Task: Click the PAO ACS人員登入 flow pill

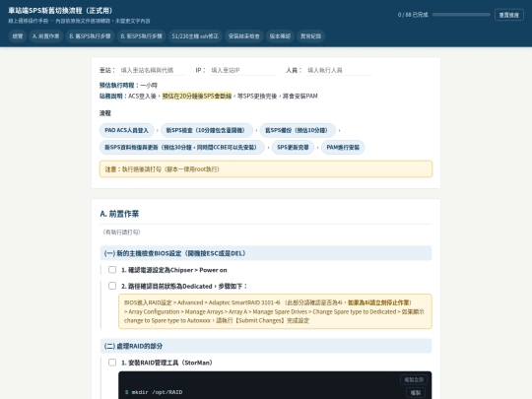Action: (x=126, y=130)
